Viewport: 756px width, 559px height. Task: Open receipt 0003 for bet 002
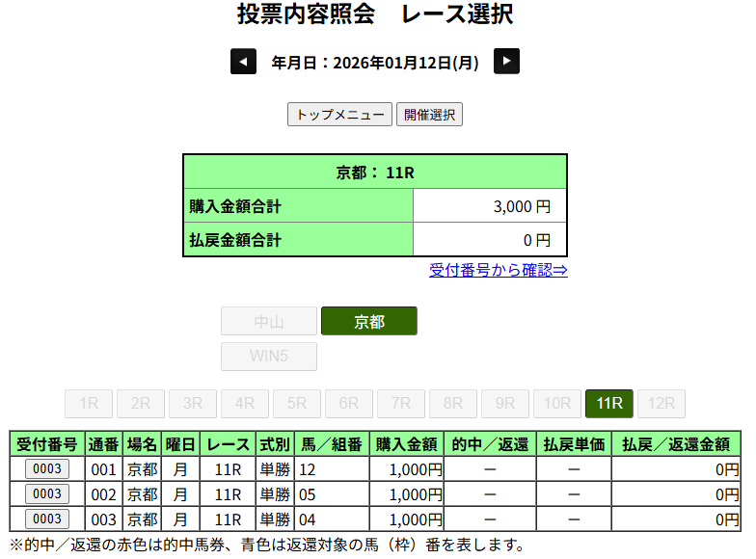click(47, 494)
